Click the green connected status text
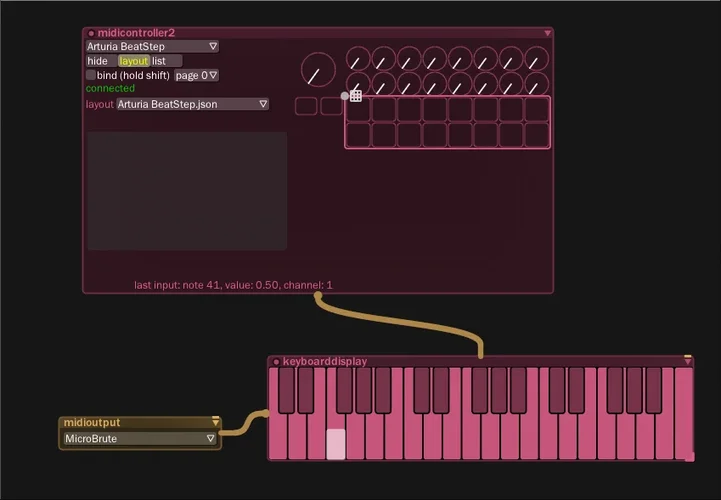 [110, 88]
